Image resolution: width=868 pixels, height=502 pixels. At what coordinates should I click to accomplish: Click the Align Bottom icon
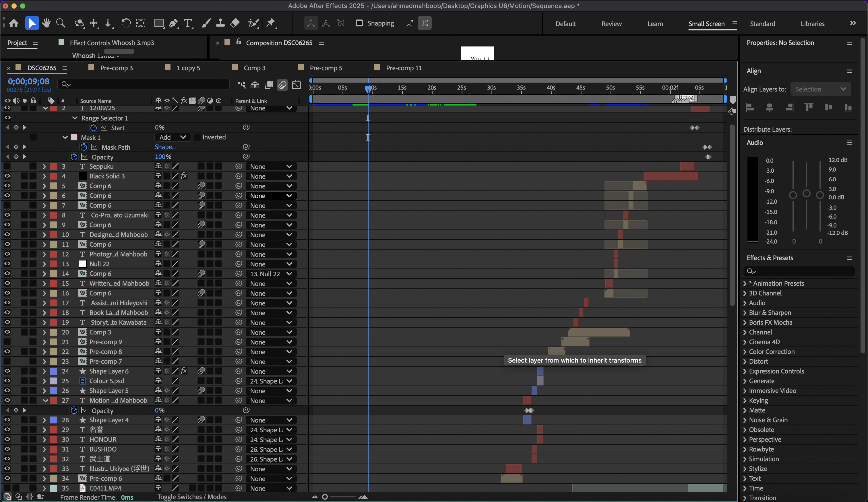tap(848, 107)
